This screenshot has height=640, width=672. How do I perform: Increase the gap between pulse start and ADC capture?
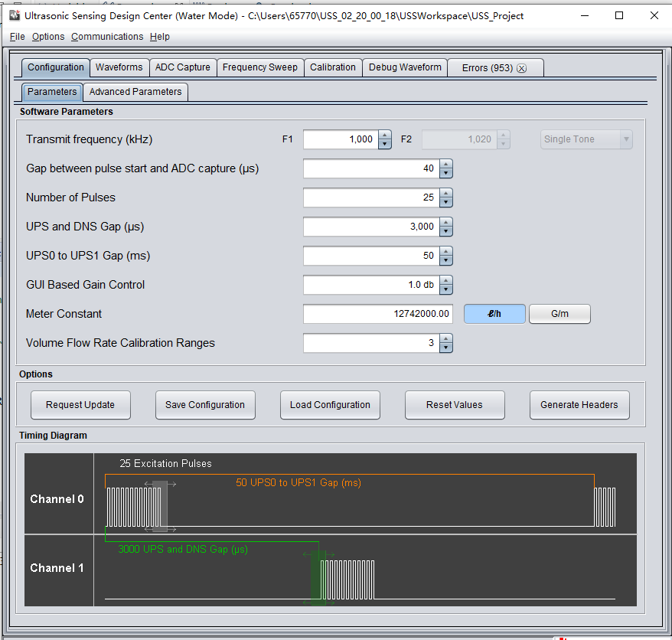(446, 164)
